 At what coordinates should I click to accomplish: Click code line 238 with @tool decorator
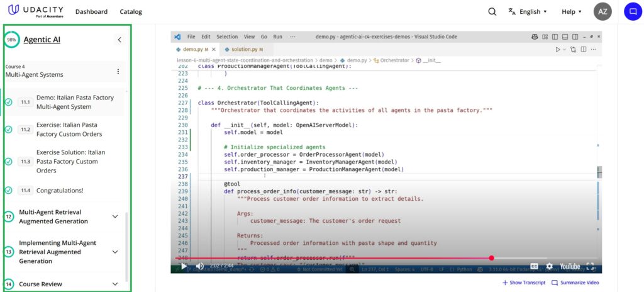pyautogui.click(x=232, y=184)
